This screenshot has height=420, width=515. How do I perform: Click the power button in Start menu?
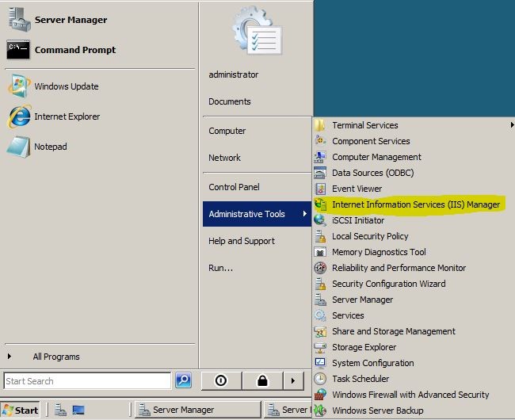[221, 381]
